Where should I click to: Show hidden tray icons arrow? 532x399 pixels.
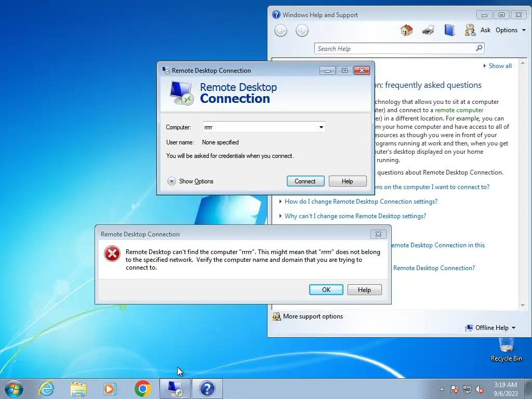coord(442,389)
